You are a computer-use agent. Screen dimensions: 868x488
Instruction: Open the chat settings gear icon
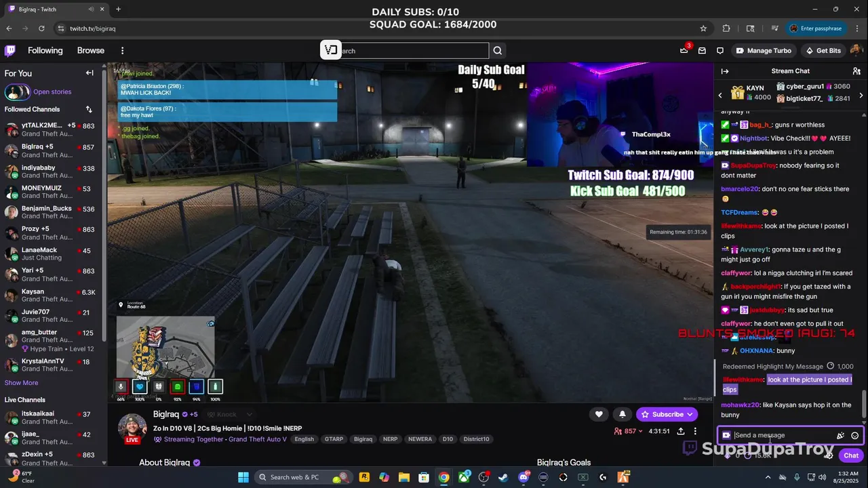point(829,455)
